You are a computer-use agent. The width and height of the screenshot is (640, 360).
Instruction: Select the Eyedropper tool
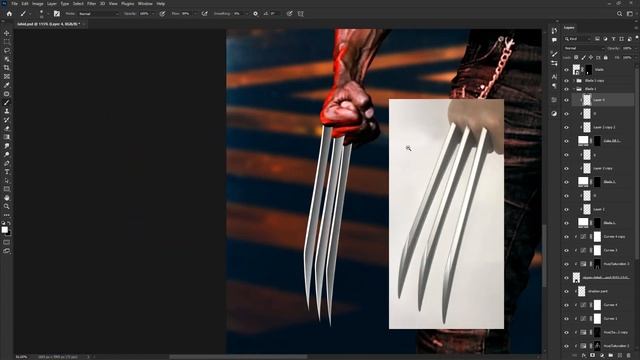pyautogui.click(x=7, y=85)
